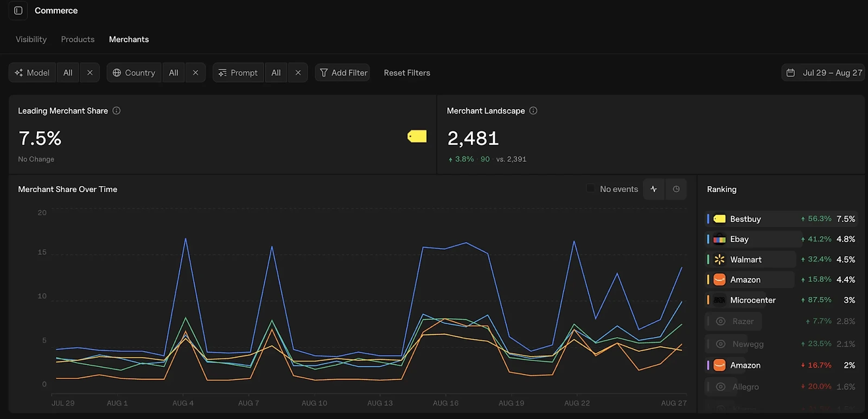Click the 2,481 Merchant Landscape value
The width and height of the screenshot is (868, 419).
click(x=473, y=138)
